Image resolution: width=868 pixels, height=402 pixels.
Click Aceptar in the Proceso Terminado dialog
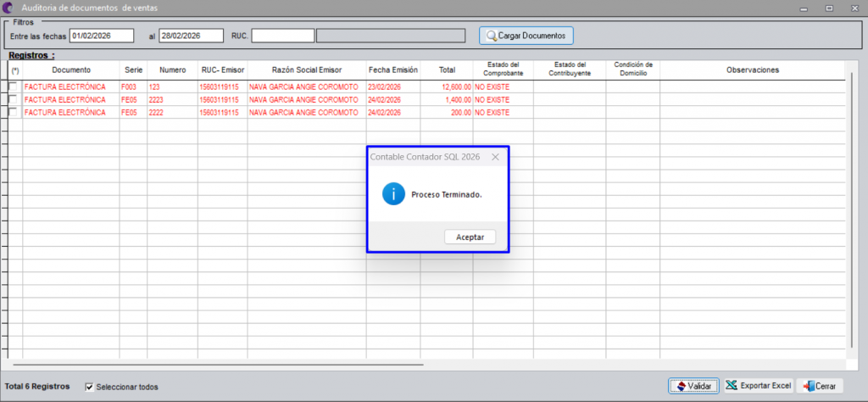point(470,237)
